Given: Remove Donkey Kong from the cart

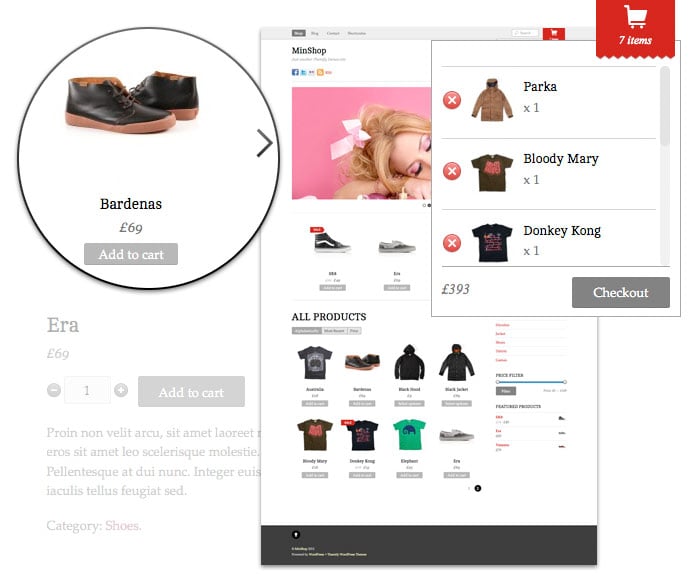Looking at the screenshot, I should click(x=452, y=243).
